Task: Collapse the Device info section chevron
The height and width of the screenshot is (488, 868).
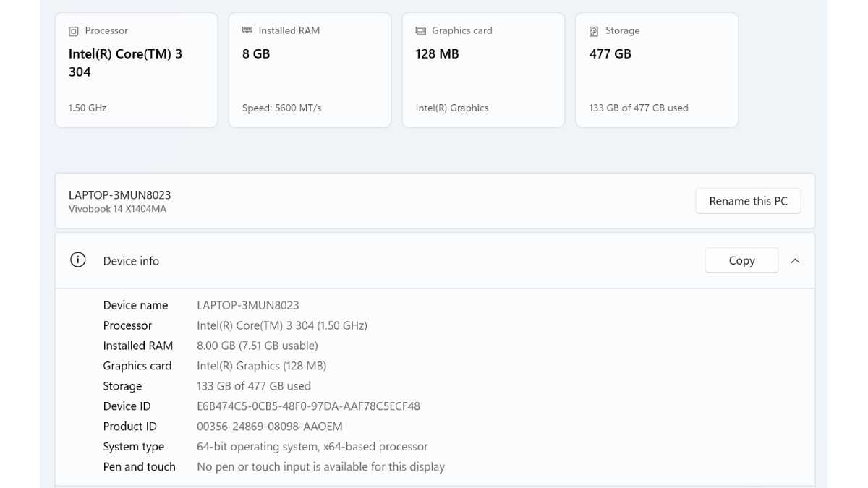Action: pos(795,261)
